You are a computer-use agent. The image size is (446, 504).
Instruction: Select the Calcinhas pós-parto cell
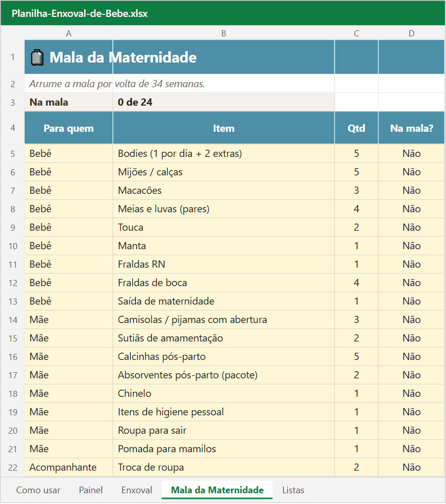(224, 356)
